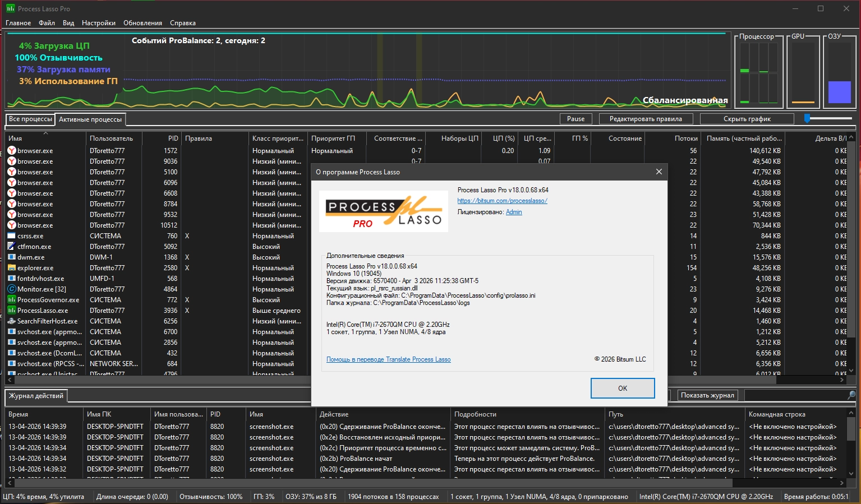Click the search magnifier icon in log panel
The height and width of the screenshot is (504, 861).
tap(851, 395)
